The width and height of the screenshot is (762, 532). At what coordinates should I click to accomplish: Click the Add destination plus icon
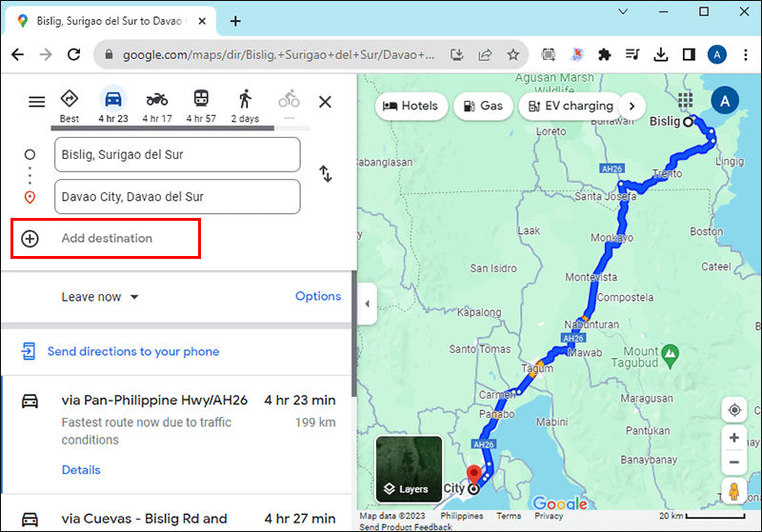(30, 238)
